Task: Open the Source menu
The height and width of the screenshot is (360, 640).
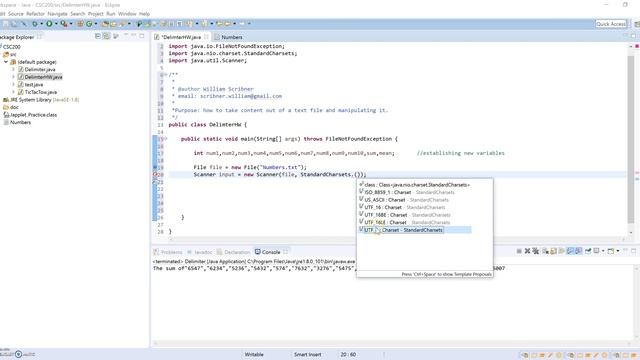Action: click(16, 14)
